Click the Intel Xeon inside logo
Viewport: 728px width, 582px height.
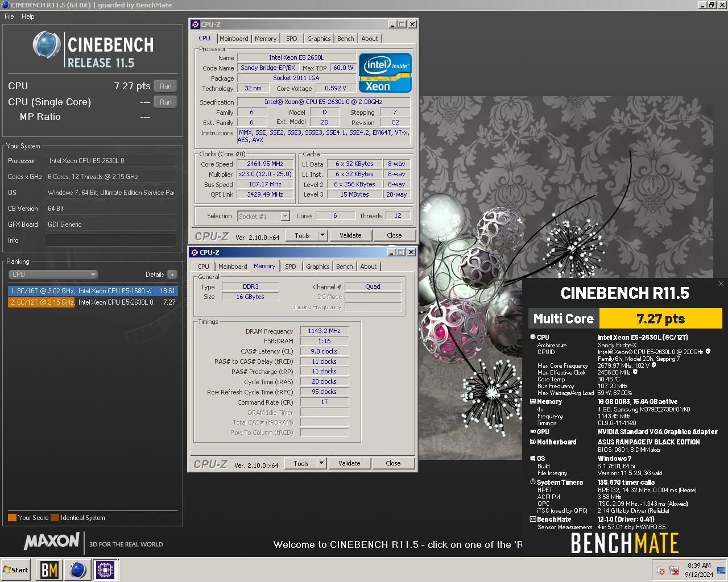click(385, 73)
